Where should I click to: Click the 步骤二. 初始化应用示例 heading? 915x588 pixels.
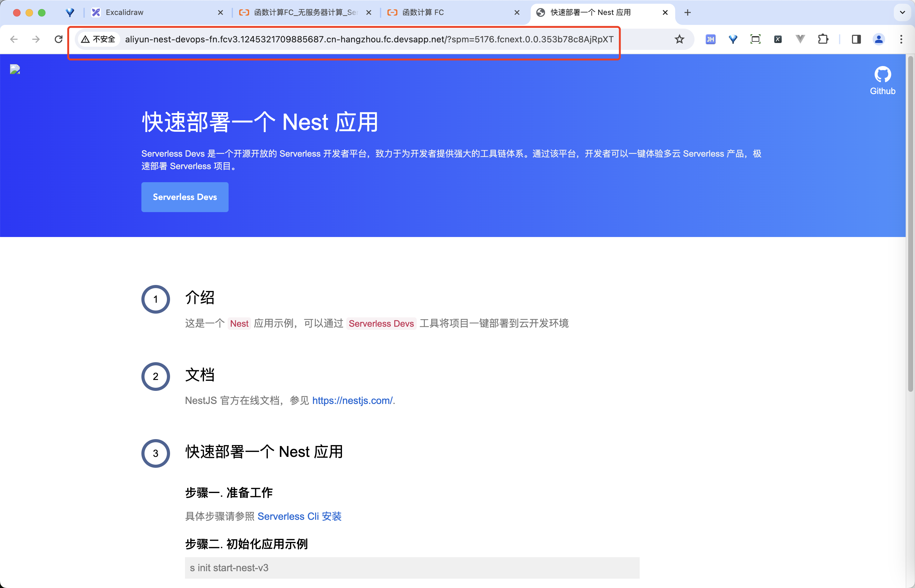[246, 544]
